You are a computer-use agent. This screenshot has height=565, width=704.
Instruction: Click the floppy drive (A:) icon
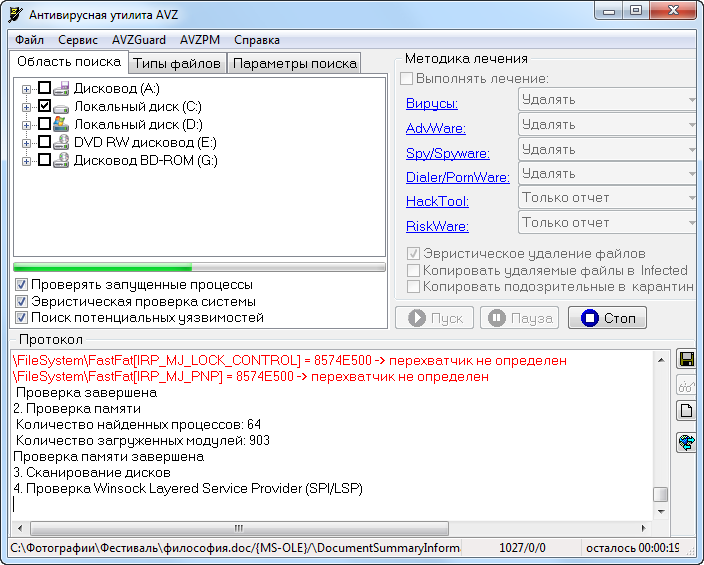pyautogui.click(x=61, y=88)
